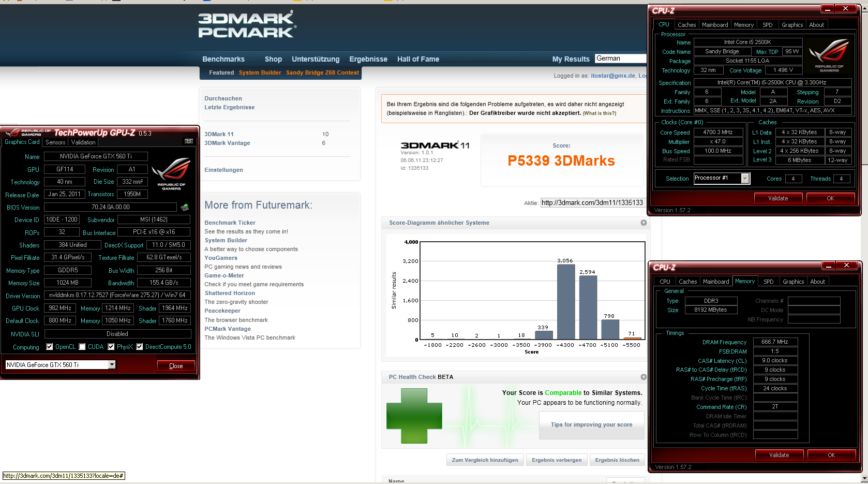Screen dimensions: 868x484
Task: Open the 3DMark Vantage results link
Action: [x=227, y=143]
